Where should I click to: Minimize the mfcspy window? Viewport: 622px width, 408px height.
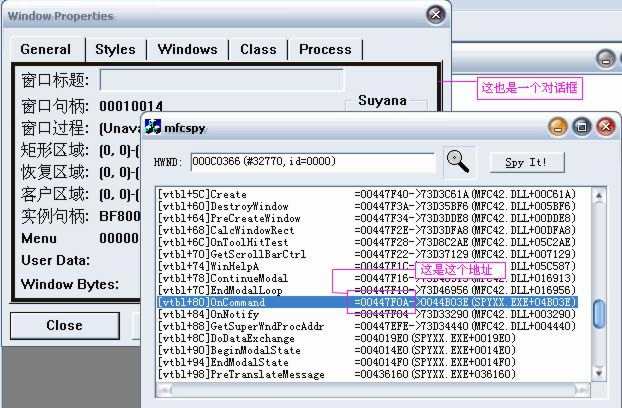558,127
